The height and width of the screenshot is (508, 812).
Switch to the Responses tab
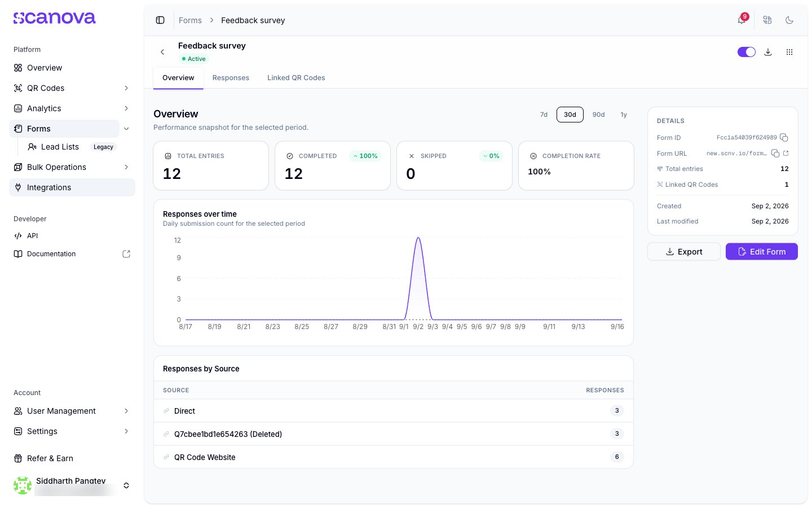tap(231, 78)
